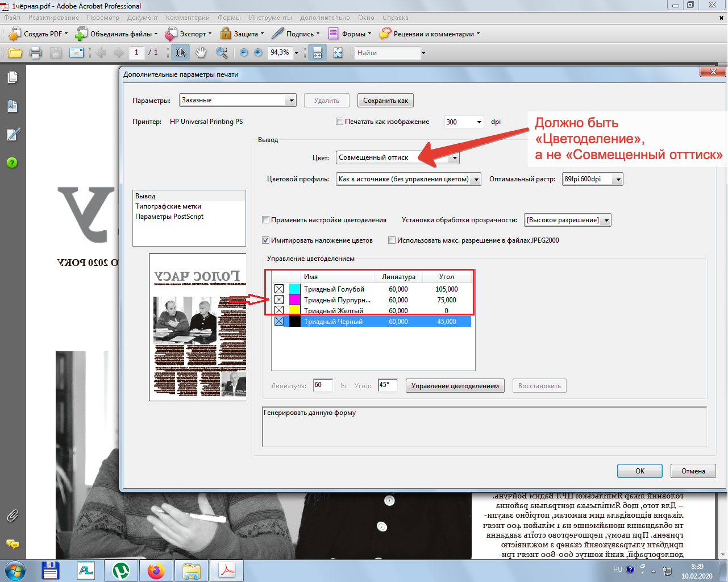728x582 pixels.
Task: Click the green Help sidebar icon
Action: pos(12,163)
